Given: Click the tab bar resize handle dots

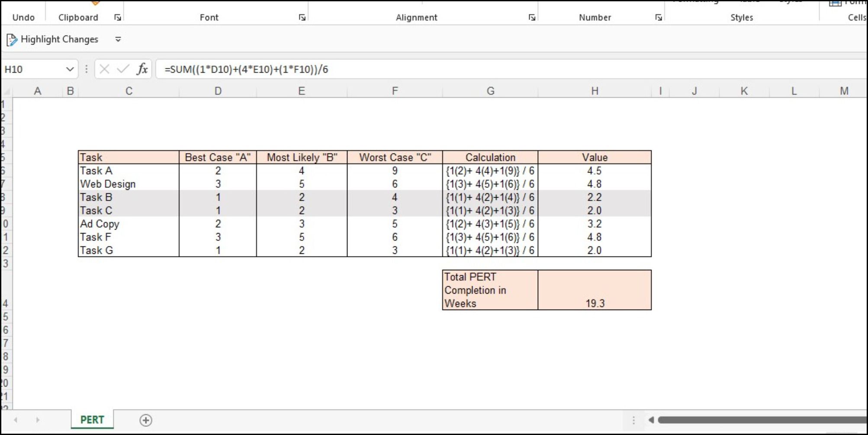Looking at the screenshot, I should point(633,420).
